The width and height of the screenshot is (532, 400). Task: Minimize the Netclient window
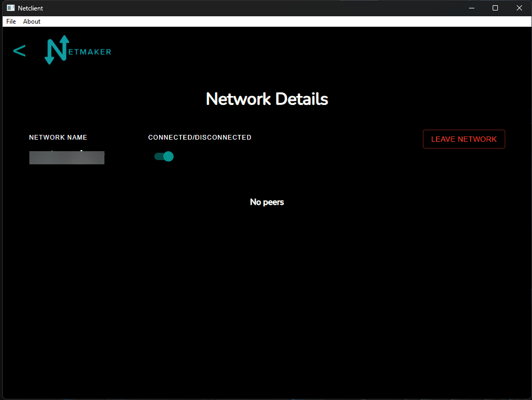(x=472, y=8)
